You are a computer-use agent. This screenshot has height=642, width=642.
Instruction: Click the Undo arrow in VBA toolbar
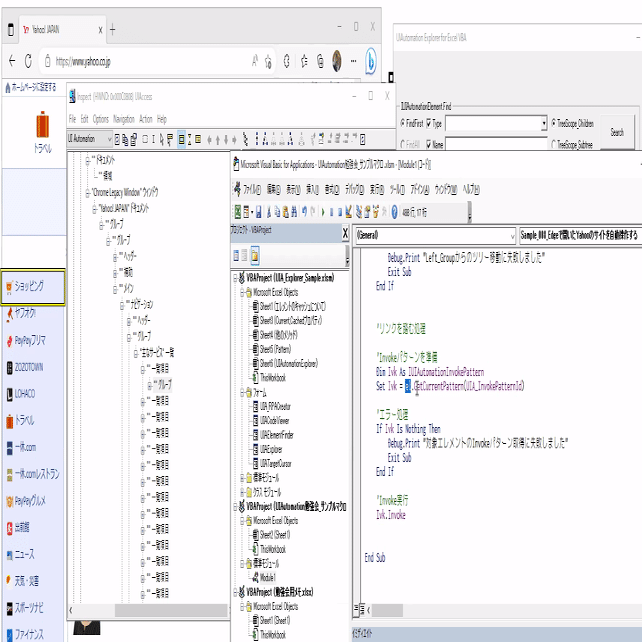click(304, 212)
